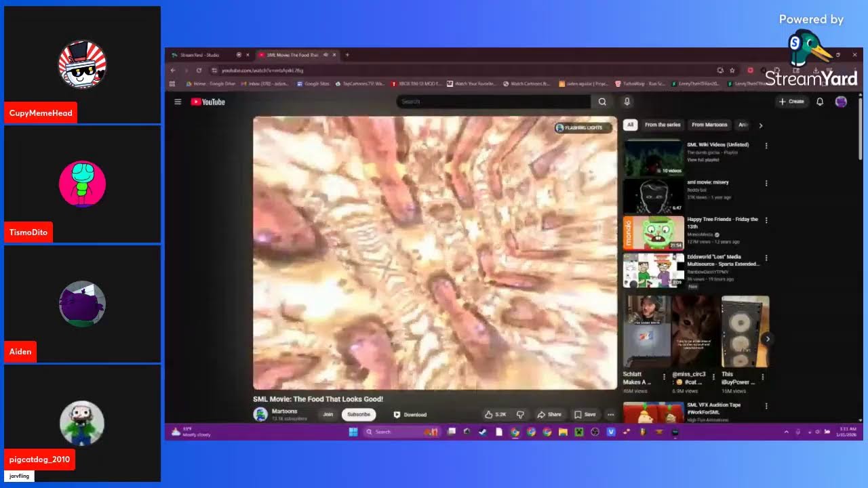This screenshot has height=488, width=868.
Task: Open options menu for sml movie: misery
Action: coord(766,183)
